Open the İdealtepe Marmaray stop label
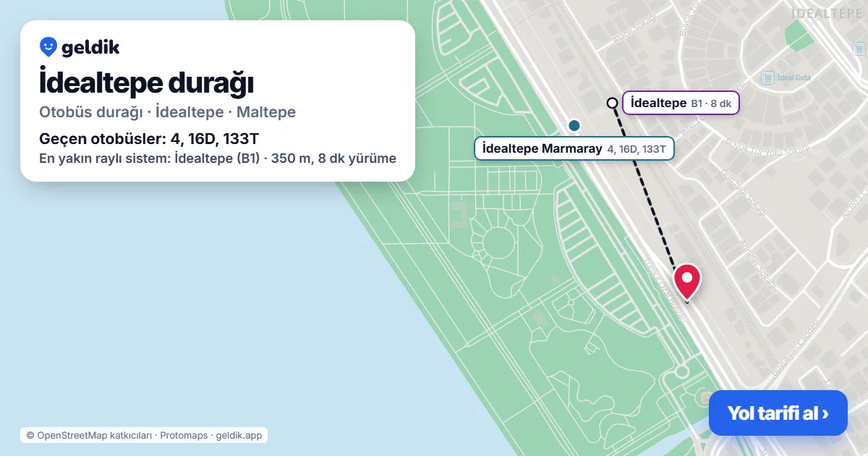The height and width of the screenshot is (456, 868). coord(574,148)
